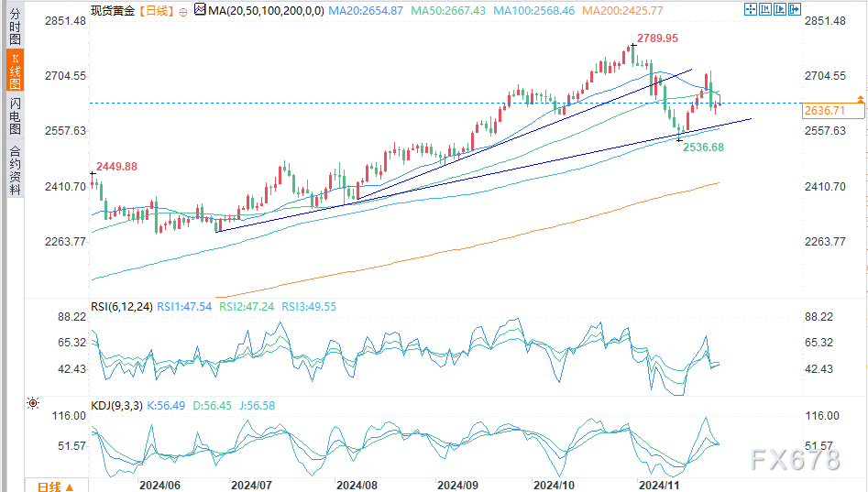Click the 2024/08 date axis label

[357, 486]
